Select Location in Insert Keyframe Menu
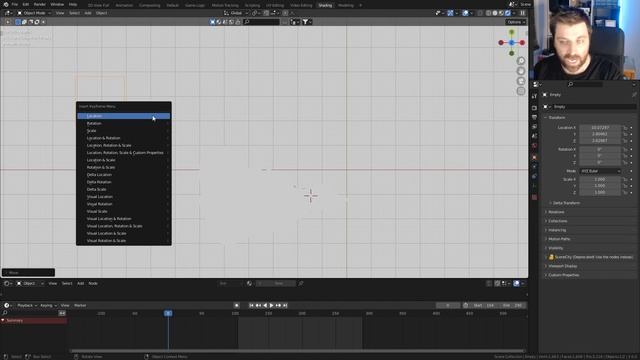640x360 pixels. point(124,116)
